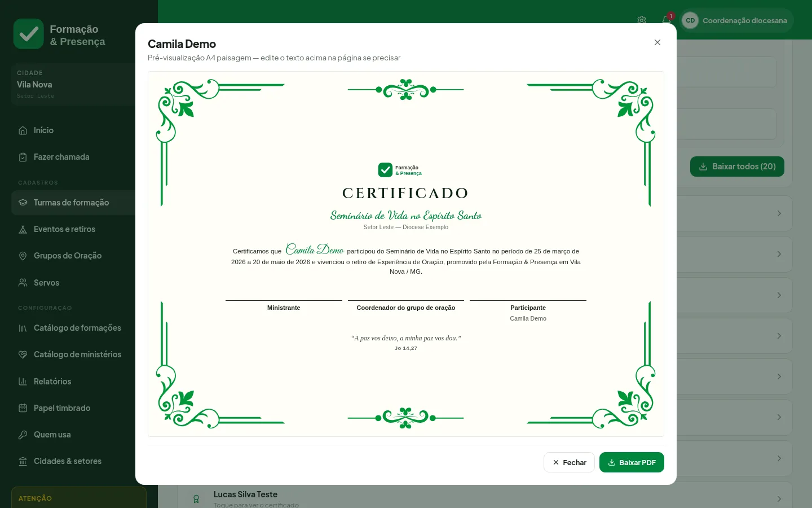Click the Catálogo de formações library icon

click(23, 328)
